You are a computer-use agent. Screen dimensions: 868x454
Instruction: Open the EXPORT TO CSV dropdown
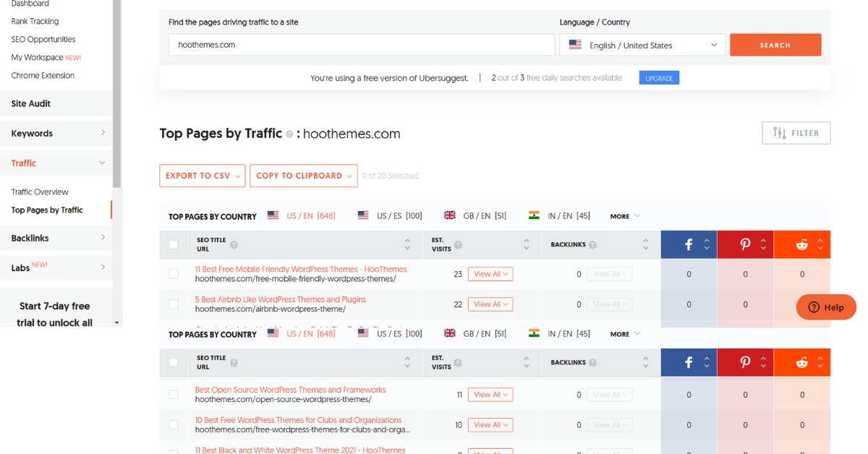(x=203, y=176)
